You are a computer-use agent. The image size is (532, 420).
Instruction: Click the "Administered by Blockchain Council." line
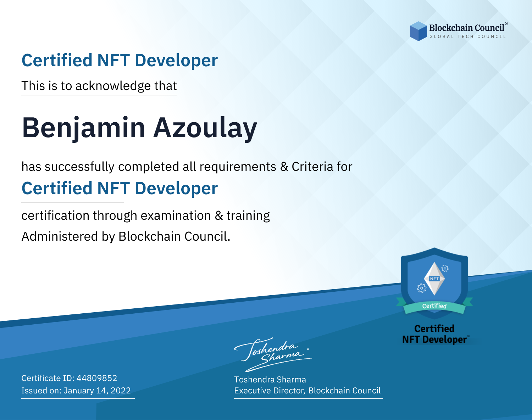(x=126, y=236)
